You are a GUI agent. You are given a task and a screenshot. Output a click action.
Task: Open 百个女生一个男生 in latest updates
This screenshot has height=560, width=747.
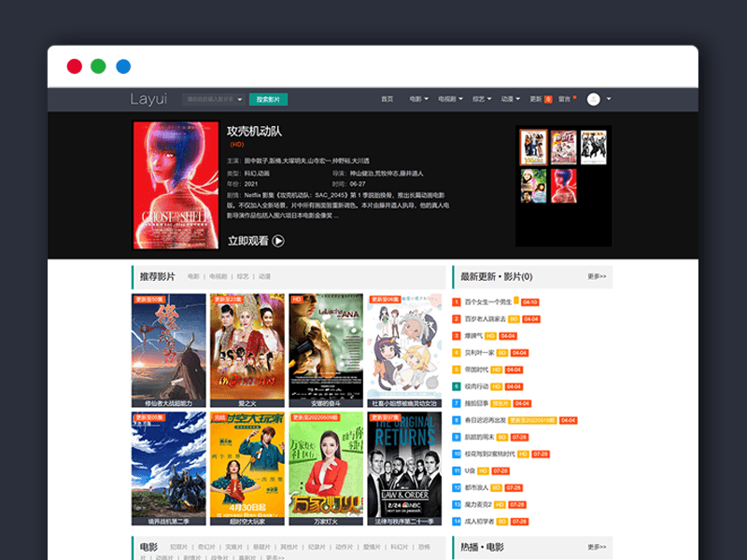[x=488, y=302]
